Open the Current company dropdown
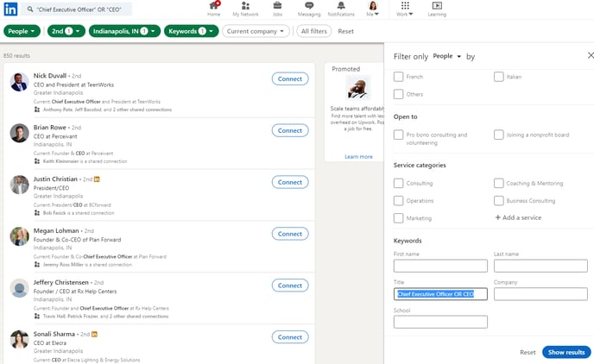594x364 pixels. [x=256, y=31]
